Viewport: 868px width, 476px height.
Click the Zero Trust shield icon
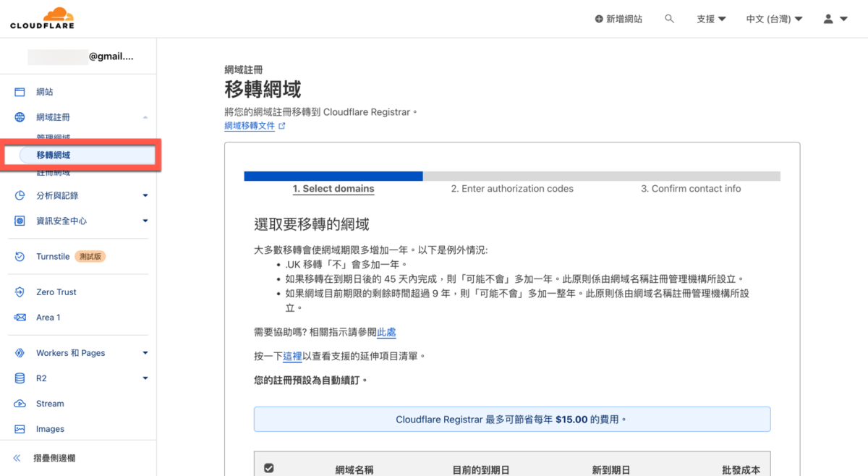click(x=20, y=292)
